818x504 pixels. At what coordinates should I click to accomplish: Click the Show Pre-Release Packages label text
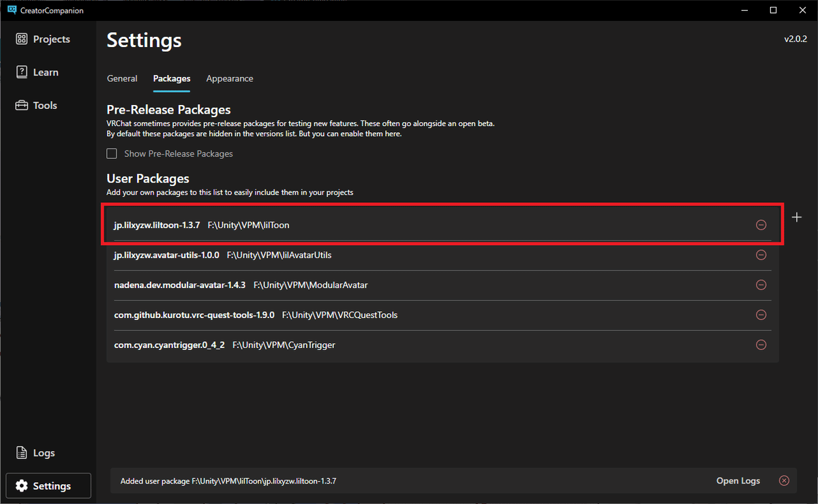click(x=179, y=153)
